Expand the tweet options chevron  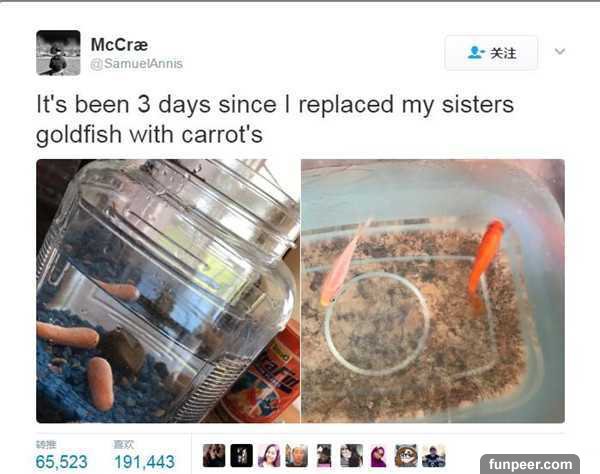[560, 51]
